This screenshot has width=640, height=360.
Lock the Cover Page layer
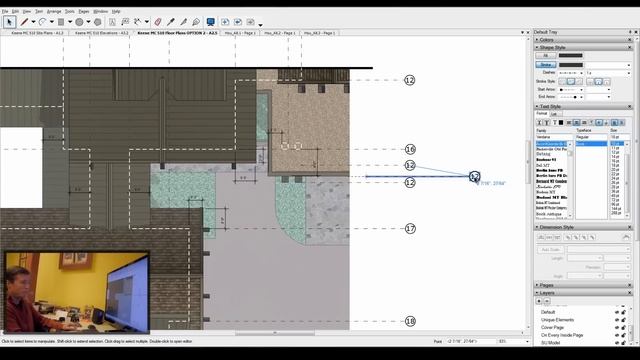624,328
